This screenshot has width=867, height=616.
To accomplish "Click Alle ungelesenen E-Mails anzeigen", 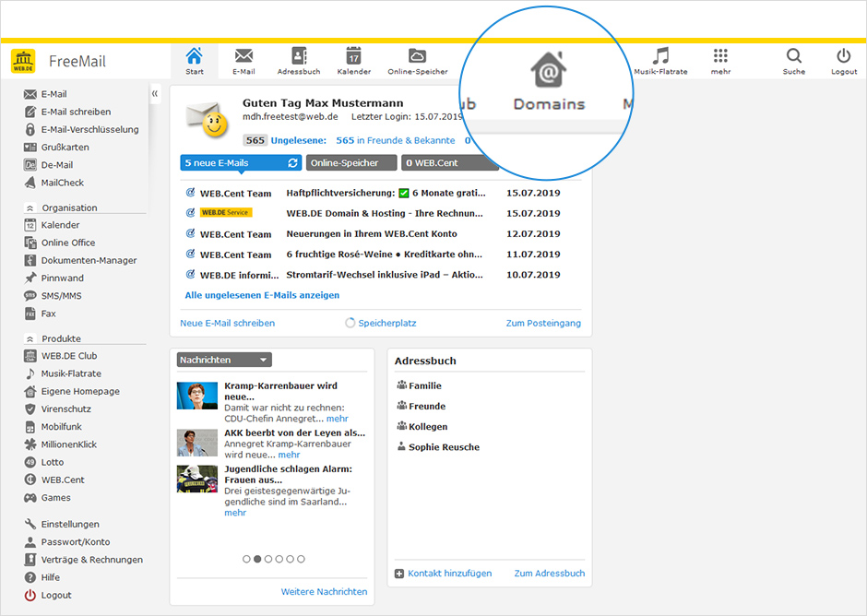I will tap(262, 295).
